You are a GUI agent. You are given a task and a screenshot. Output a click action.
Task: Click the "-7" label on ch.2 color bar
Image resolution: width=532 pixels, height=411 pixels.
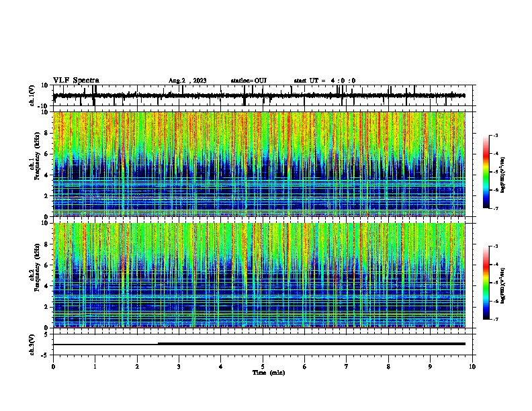[495, 320]
